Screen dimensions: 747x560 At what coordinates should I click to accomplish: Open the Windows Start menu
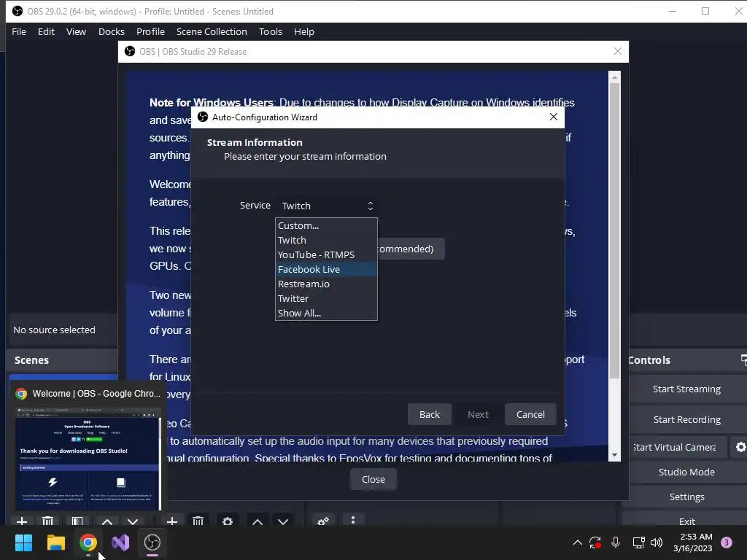pos(23,542)
